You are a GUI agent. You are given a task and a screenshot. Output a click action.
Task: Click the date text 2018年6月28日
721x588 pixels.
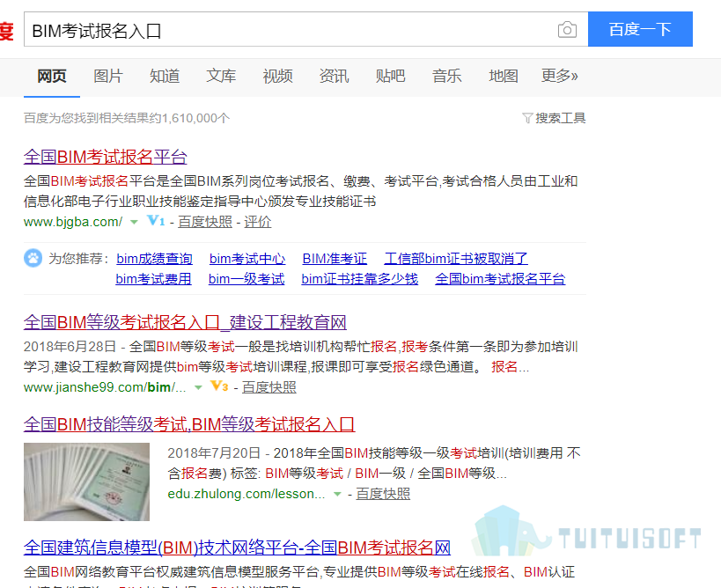(70, 347)
